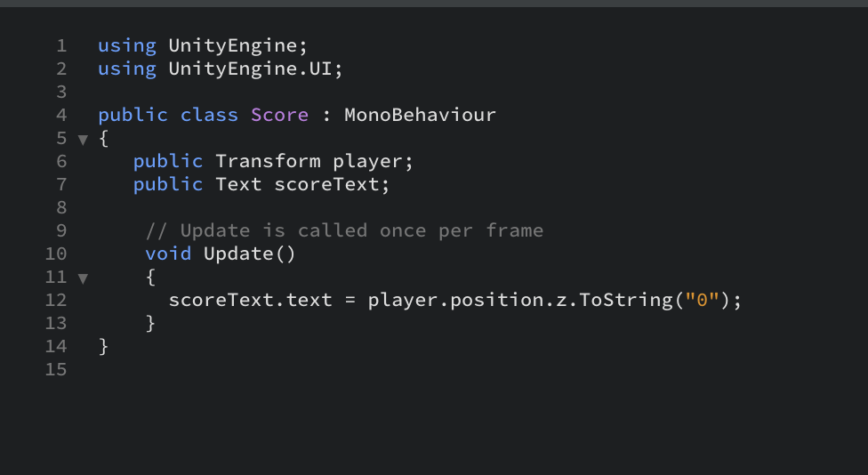Click the MonoBehaviour base class text
Viewport: 868px width, 475px height.
pos(420,115)
